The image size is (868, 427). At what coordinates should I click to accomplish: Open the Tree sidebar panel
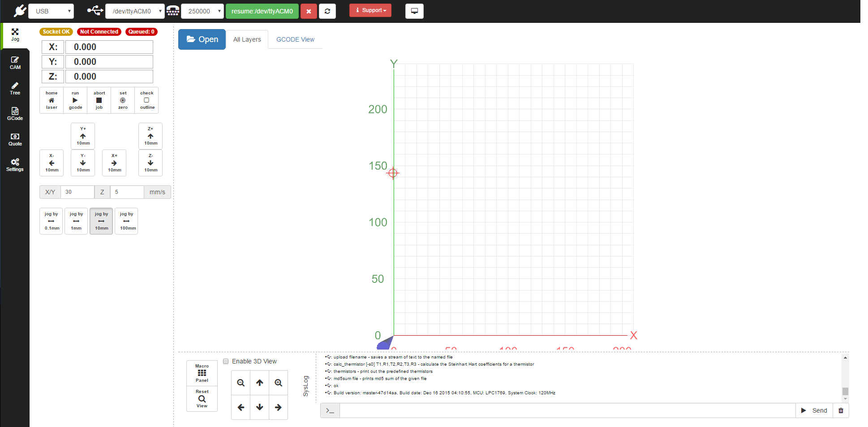[x=15, y=89]
